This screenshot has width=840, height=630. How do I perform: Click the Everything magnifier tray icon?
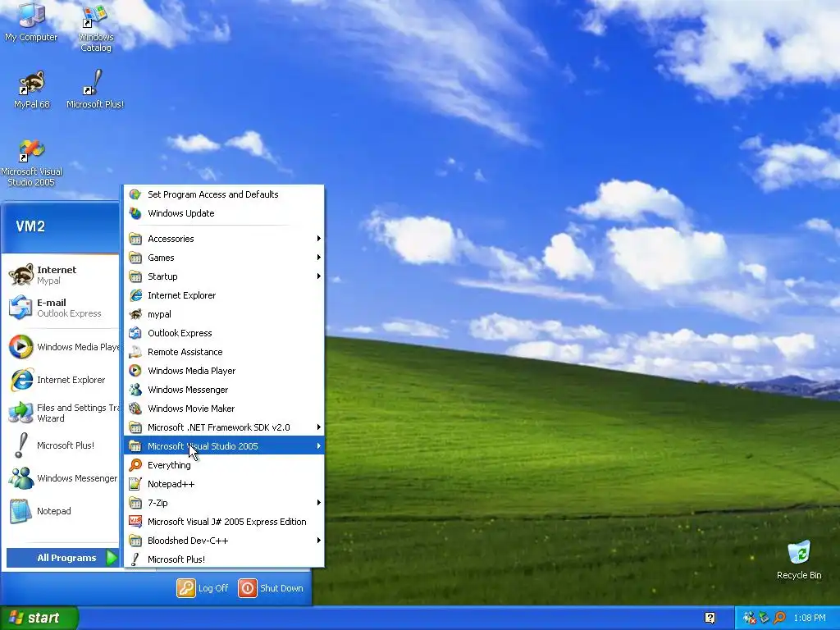[780, 618]
